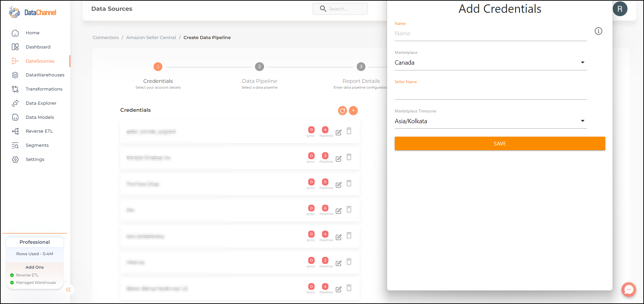Delete the credential with 3 pipelines

(x=349, y=157)
